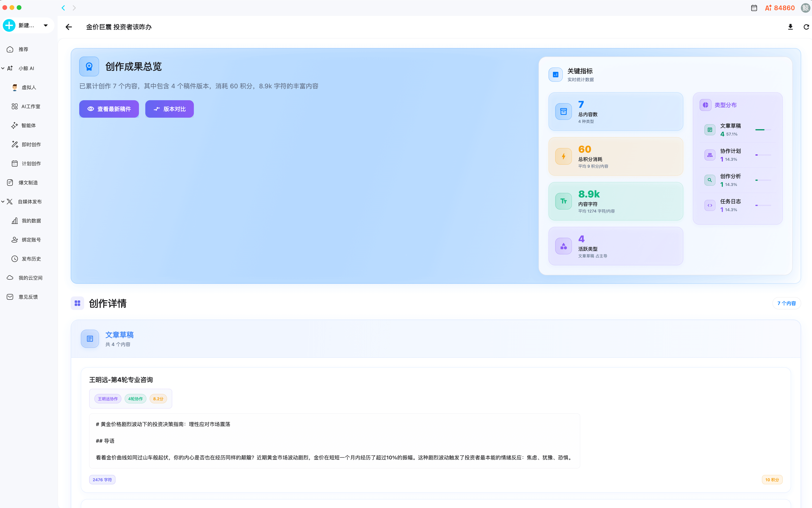Click the 总积分消耗 metric card
This screenshot has width=812, height=508.
[615, 157]
